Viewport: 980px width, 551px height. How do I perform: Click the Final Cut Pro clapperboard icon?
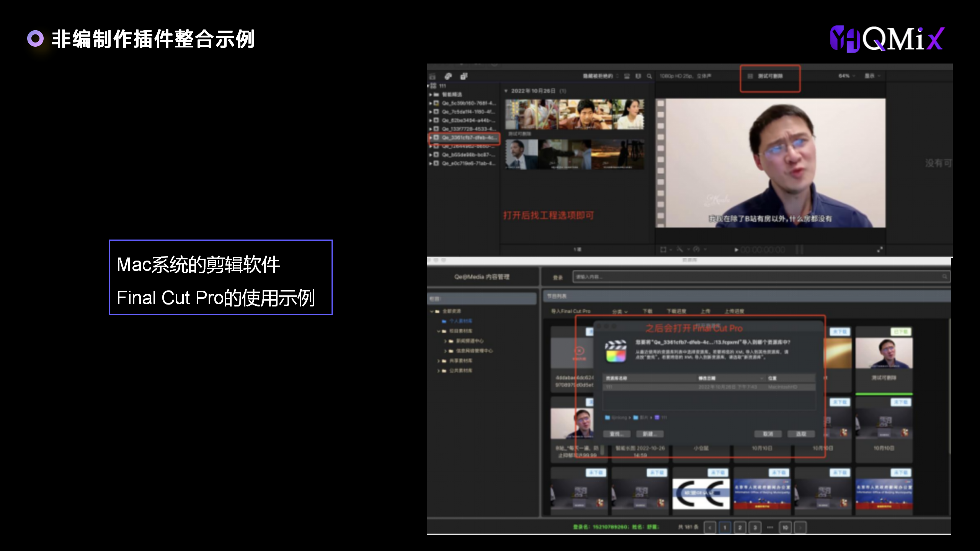click(x=616, y=350)
